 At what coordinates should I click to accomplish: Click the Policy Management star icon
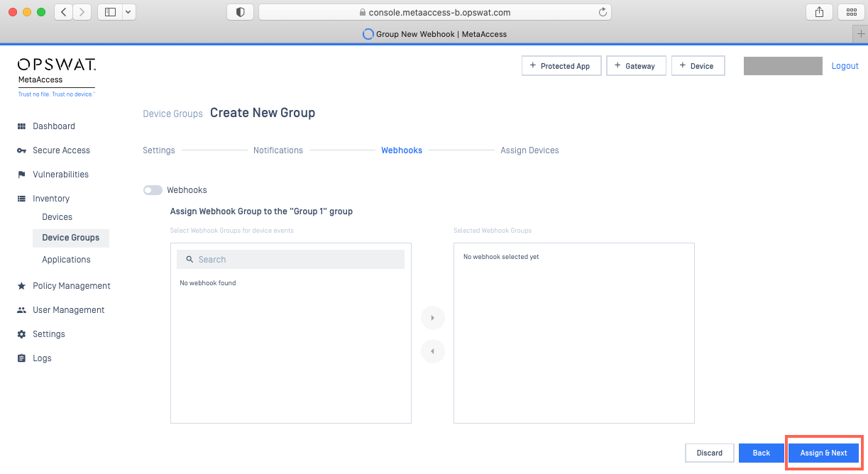(21, 286)
